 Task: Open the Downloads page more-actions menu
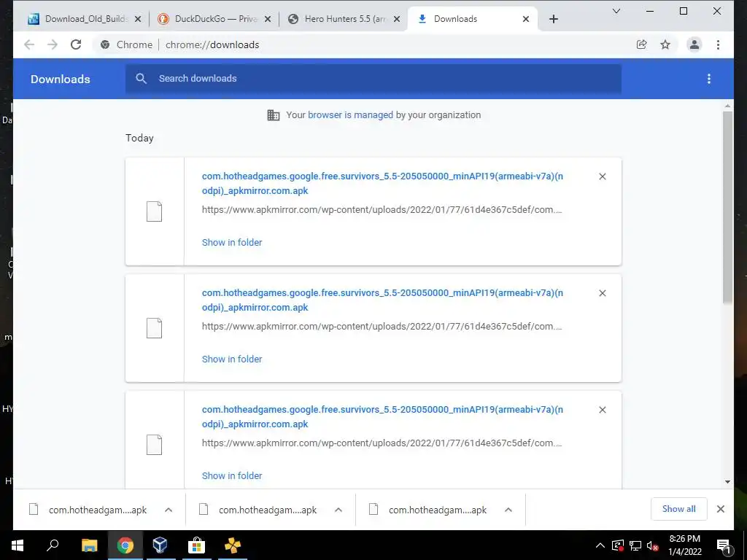[x=709, y=79]
